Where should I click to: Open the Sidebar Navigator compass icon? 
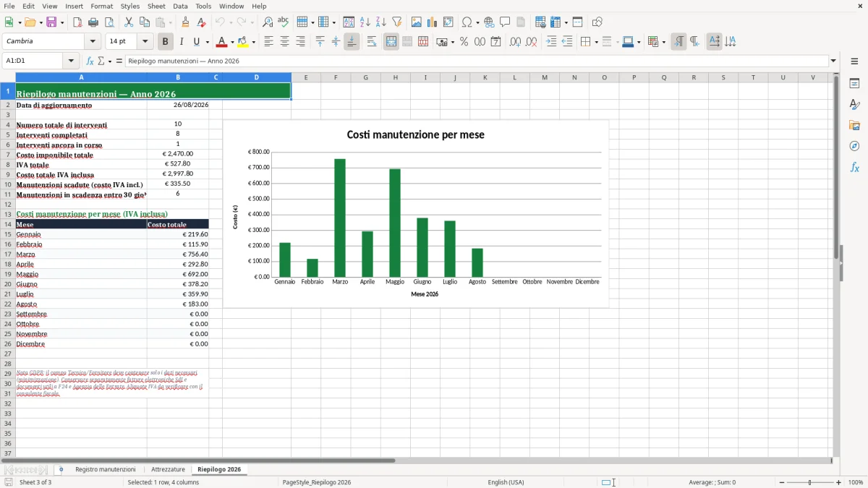[x=854, y=146]
